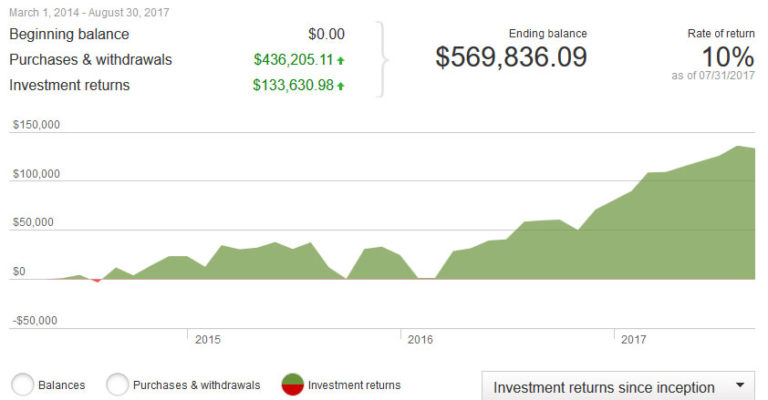Click the 2017 marker on the time axis
The height and width of the screenshot is (400, 768).
[631, 340]
